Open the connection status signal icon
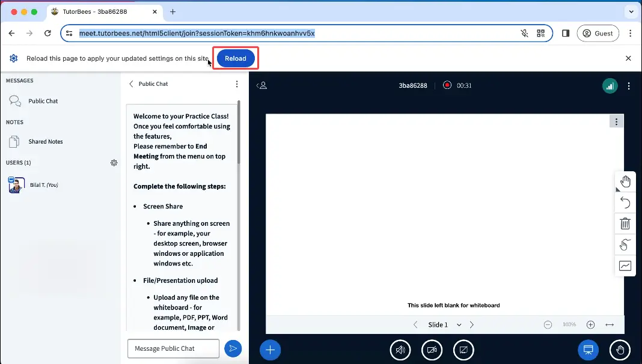 (x=610, y=86)
